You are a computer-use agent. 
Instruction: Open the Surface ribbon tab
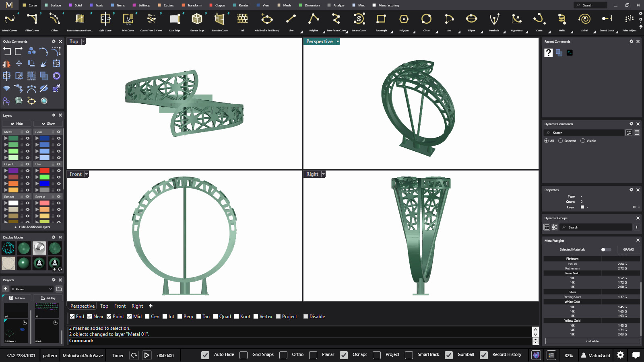point(53,5)
